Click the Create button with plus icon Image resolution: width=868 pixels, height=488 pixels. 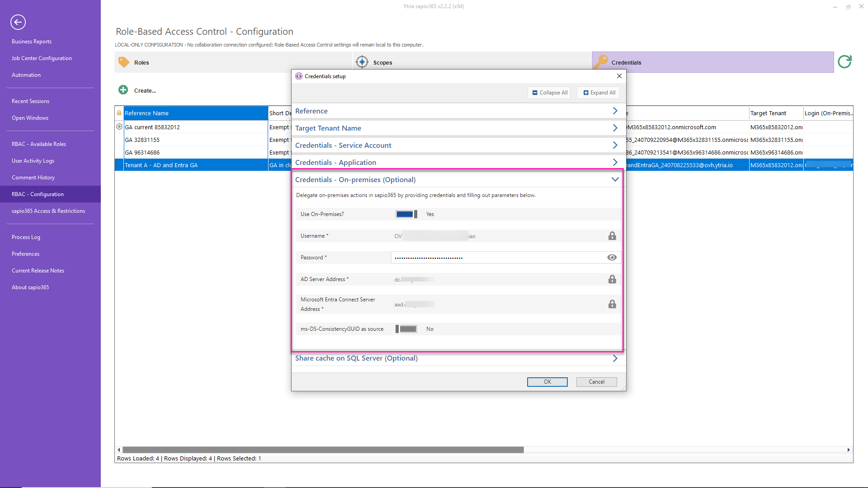[x=138, y=90]
